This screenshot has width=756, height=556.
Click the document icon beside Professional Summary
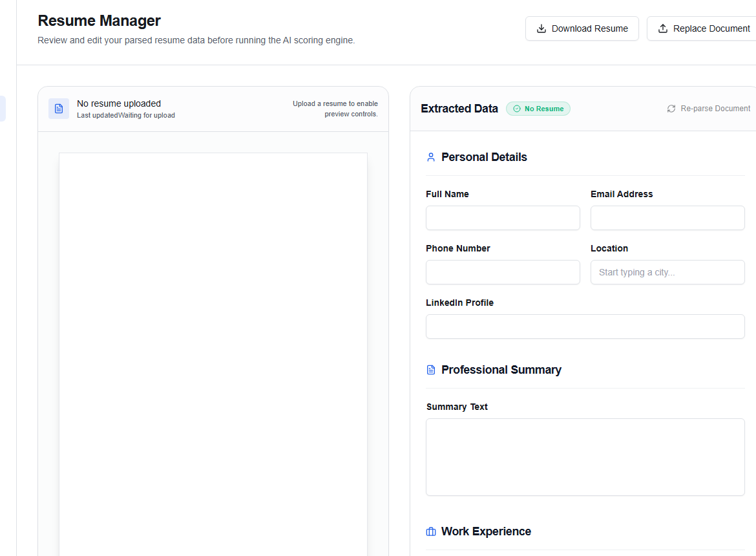tap(431, 370)
